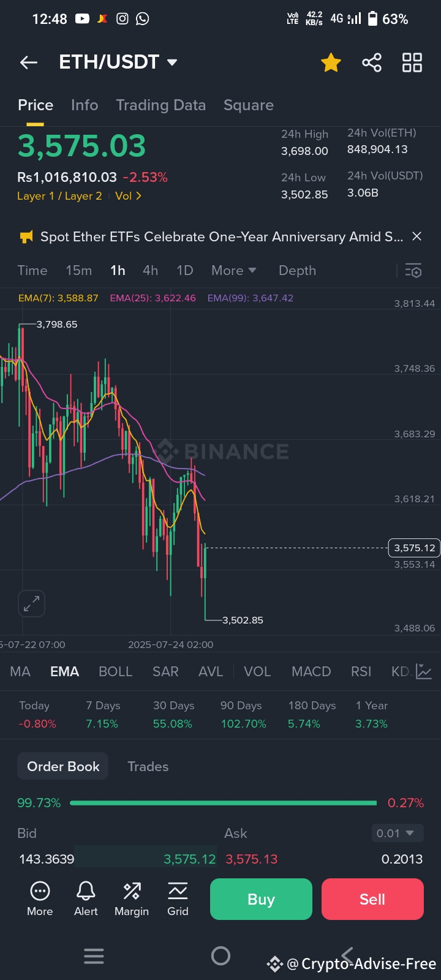Expand chart to fullscreen
The height and width of the screenshot is (980, 441).
tap(31, 604)
